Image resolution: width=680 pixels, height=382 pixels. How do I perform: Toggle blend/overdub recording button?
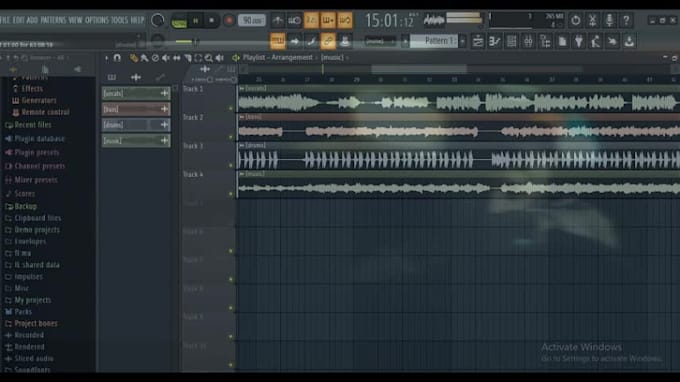(328, 20)
